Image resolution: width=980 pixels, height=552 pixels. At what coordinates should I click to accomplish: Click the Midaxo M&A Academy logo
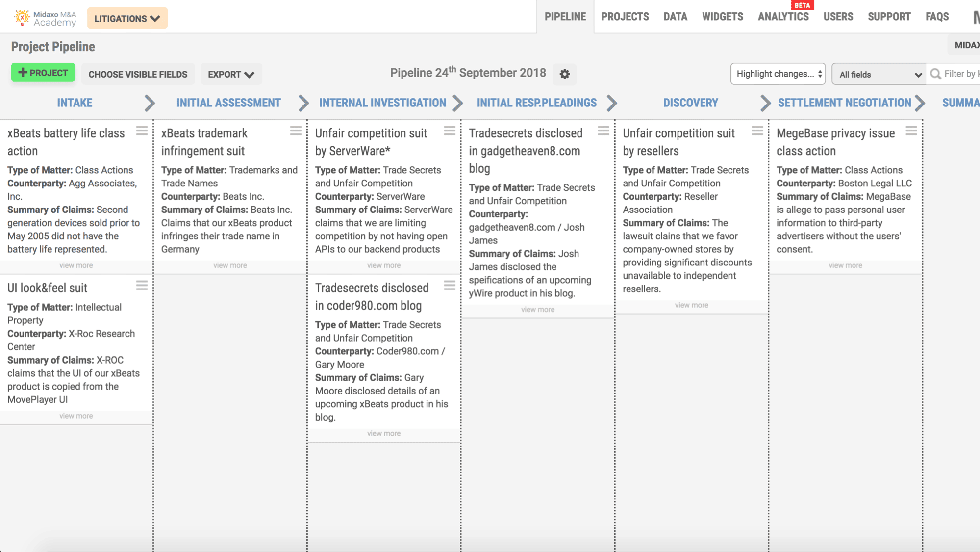(45, 18)
